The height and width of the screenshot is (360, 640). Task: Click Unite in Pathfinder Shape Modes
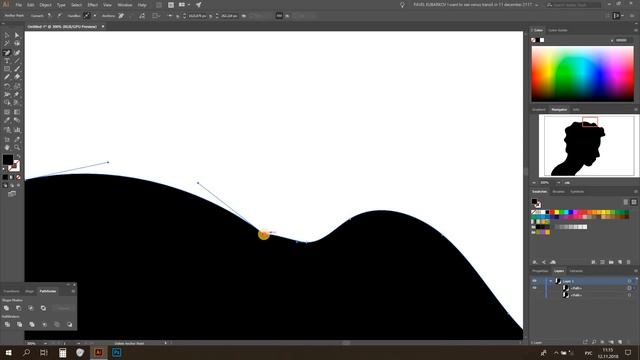[x=7, y=308]
